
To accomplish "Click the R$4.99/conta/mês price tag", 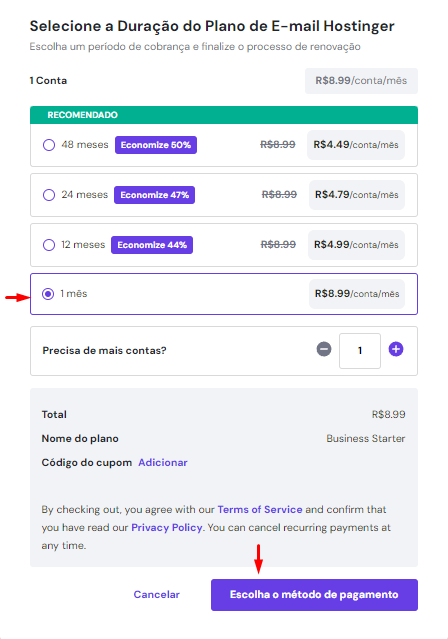I will (x=356, y=245).
